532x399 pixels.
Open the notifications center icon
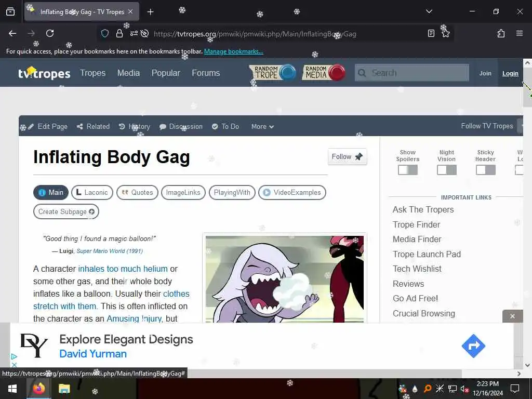(515, 389)
